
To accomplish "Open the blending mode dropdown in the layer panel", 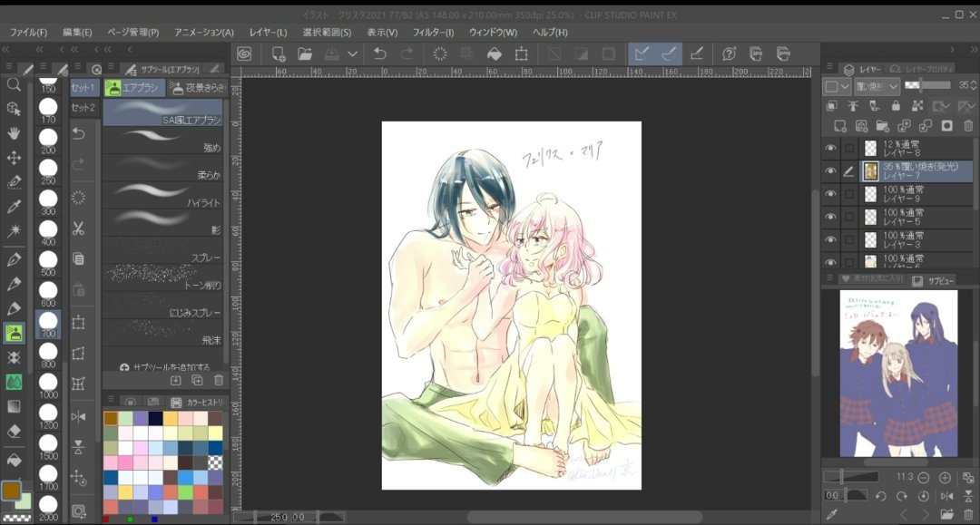I will (877, 86).
